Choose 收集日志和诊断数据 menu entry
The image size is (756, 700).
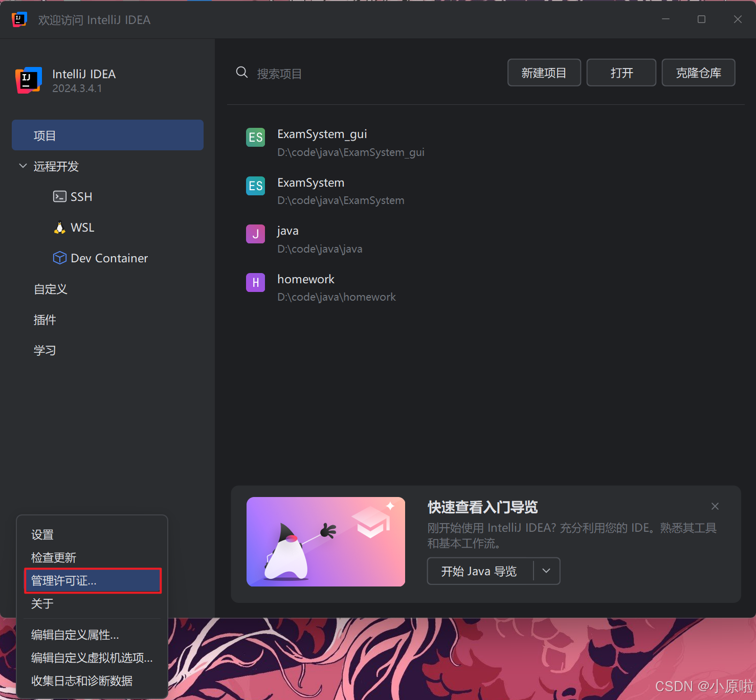(x=81, y=681)
